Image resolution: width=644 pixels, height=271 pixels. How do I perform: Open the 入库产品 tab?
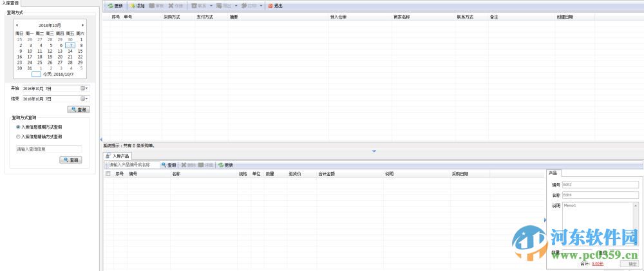click(x=117, y=156)
